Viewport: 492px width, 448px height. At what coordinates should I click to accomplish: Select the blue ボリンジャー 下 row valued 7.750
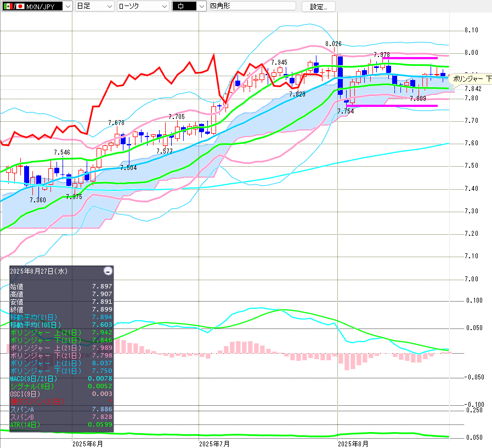[x=61, y=371]
